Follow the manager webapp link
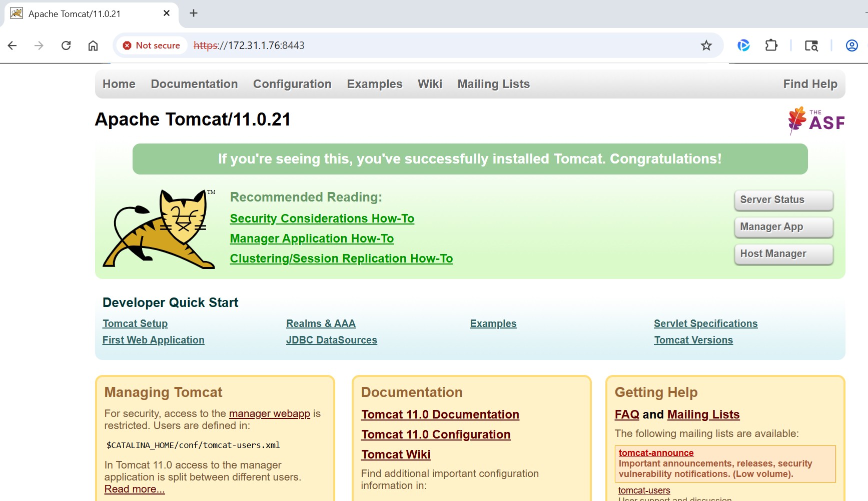This screenshot has height=501, width=868. point(270,413)
